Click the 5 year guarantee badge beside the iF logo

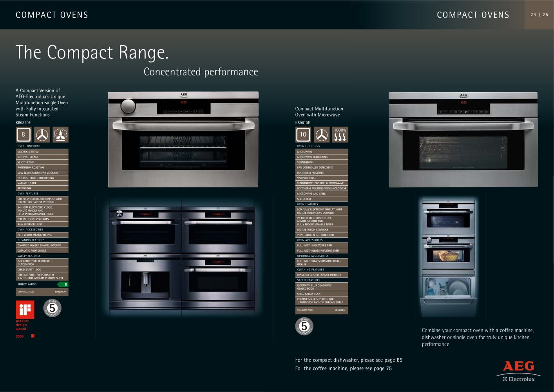[52, 308]
